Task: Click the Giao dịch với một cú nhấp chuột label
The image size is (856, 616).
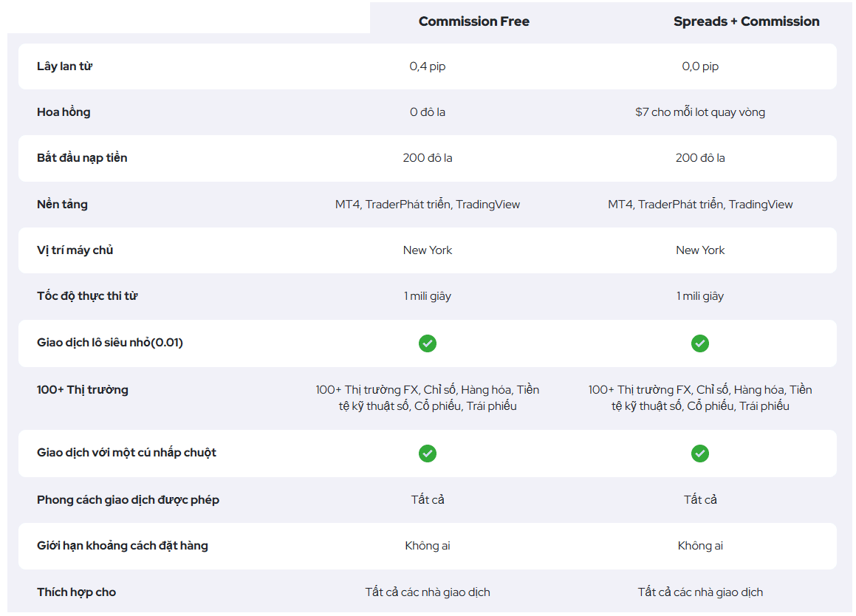Action: 126,452
